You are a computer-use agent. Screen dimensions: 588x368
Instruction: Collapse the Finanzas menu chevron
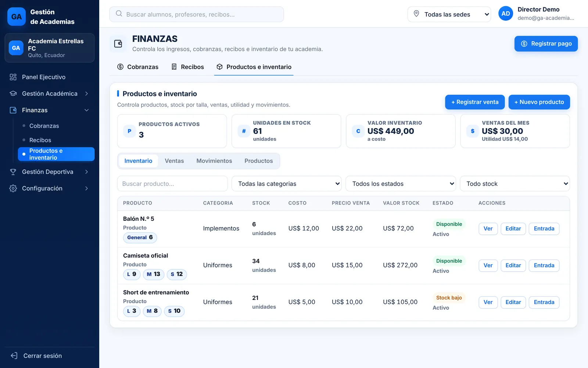coord(87,110)
